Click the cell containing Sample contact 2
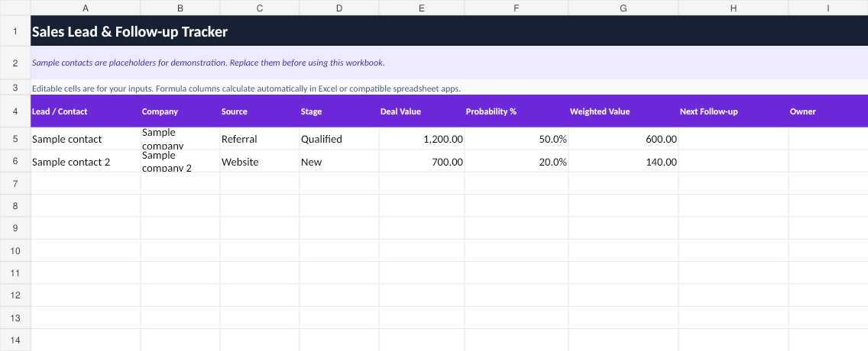This screenshot has height=351, width=868. point(86,162)
